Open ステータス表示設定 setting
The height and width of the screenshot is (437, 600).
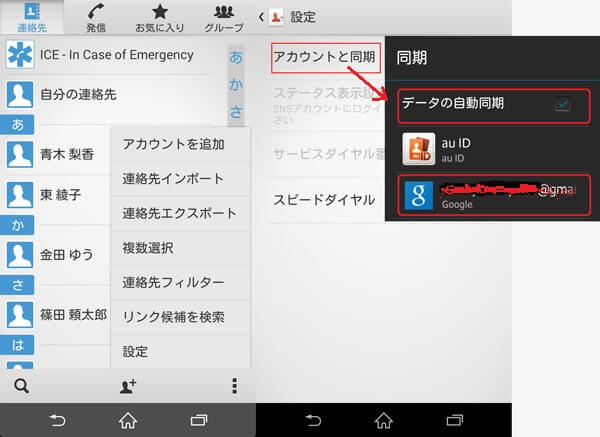point(327,105)
